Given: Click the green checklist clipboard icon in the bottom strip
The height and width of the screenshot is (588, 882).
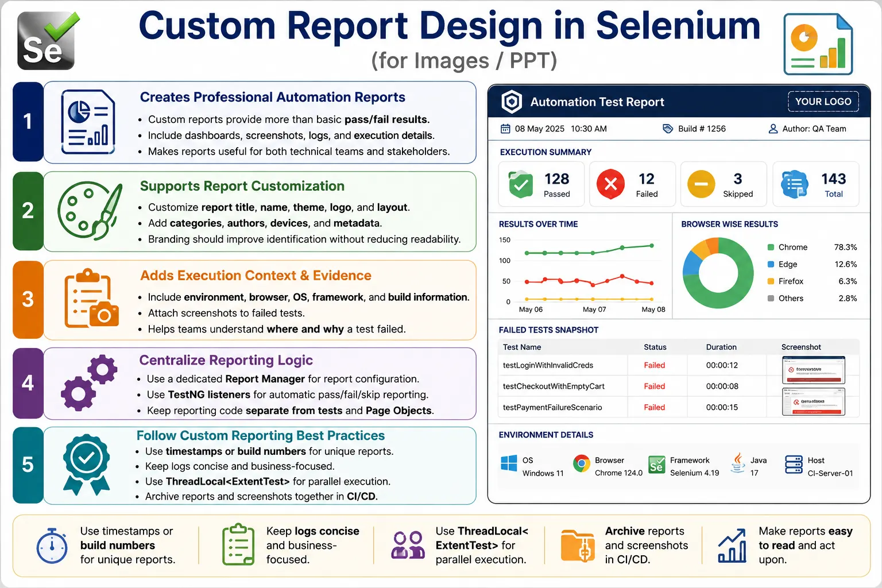Looking at the screenshot, I should (x=238, y=544).
